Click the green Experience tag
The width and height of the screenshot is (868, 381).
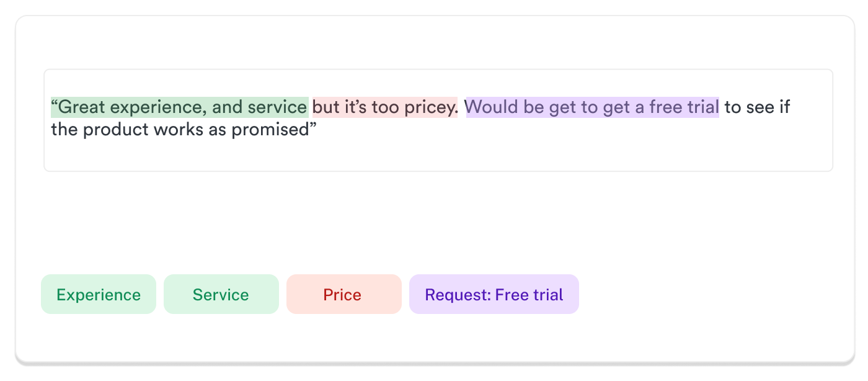(99, 294)
